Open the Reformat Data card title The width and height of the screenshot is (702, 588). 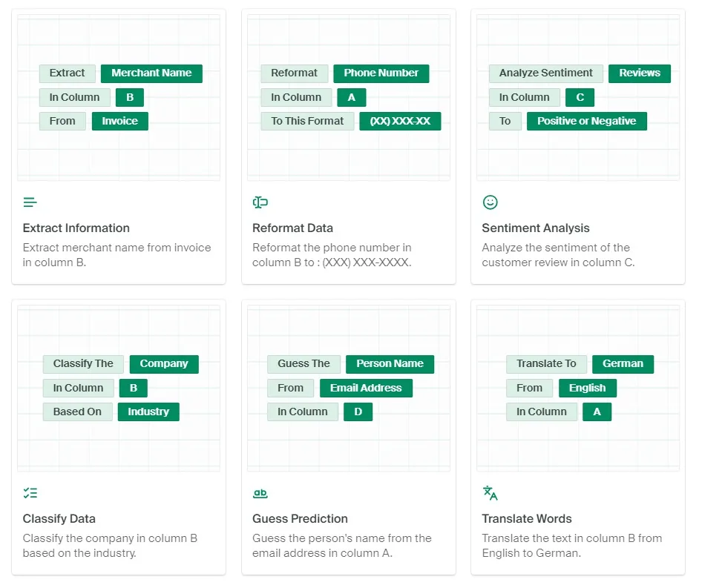(292, 228)
